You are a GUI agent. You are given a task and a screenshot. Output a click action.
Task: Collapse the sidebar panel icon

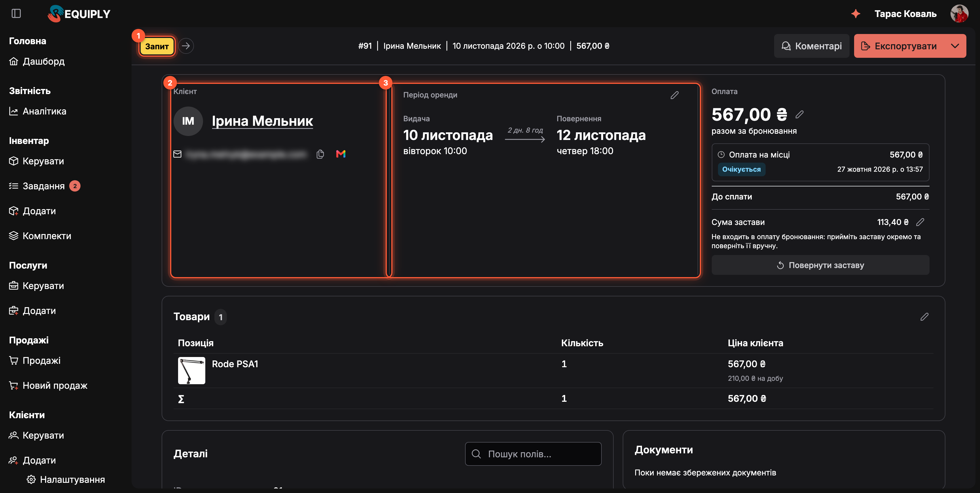pyautogui.click(x=16, y=14)
